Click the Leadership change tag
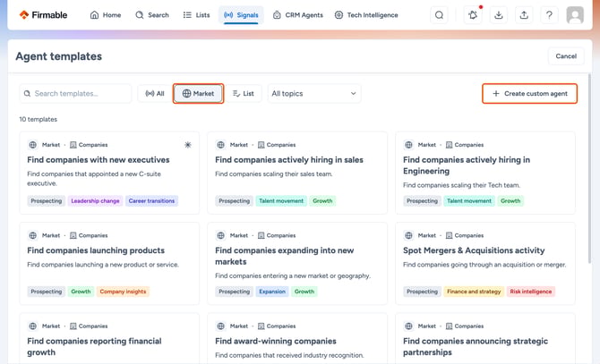 pyautogui.click(x=95, y=201)
